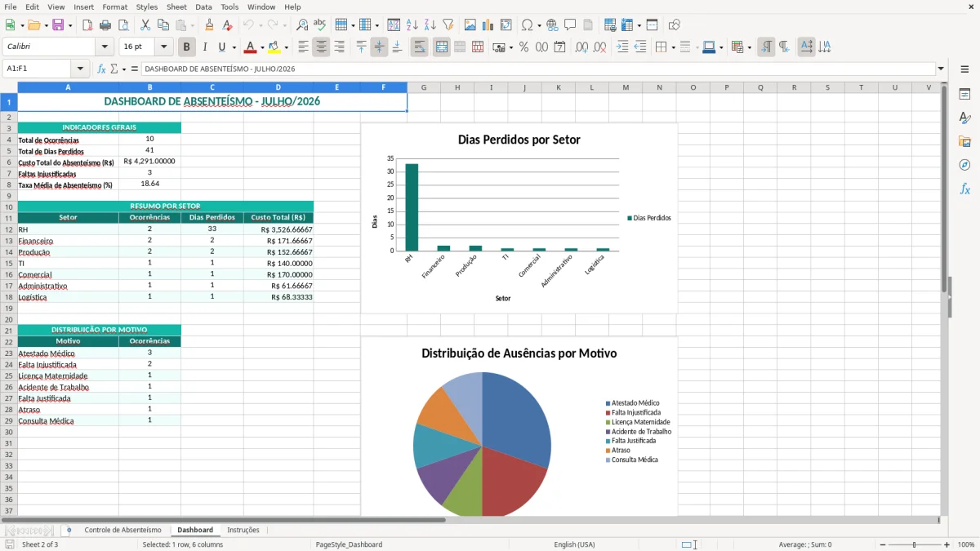Open Find and Replace
This screenshot has height=551, width=980.
click(x=302, y=25)
